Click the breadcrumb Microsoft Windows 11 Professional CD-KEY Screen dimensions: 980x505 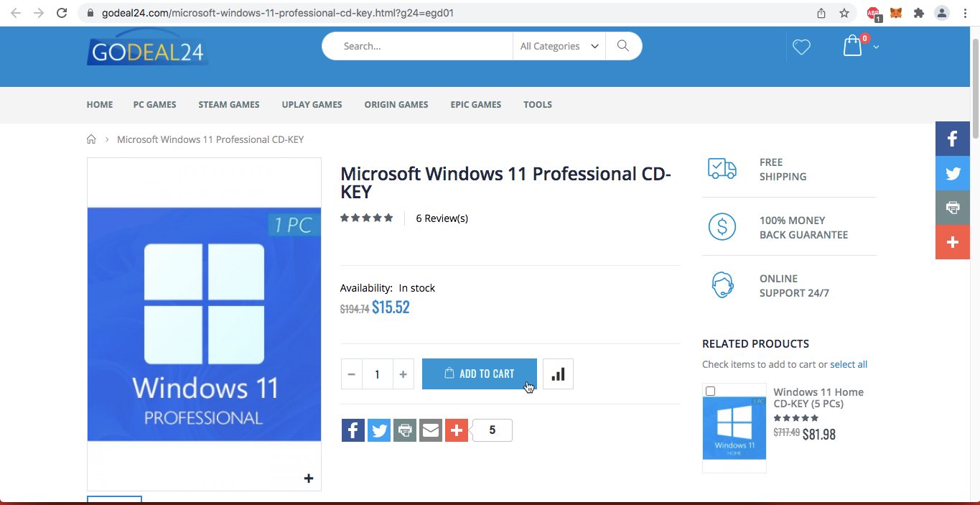pos(210,139)
